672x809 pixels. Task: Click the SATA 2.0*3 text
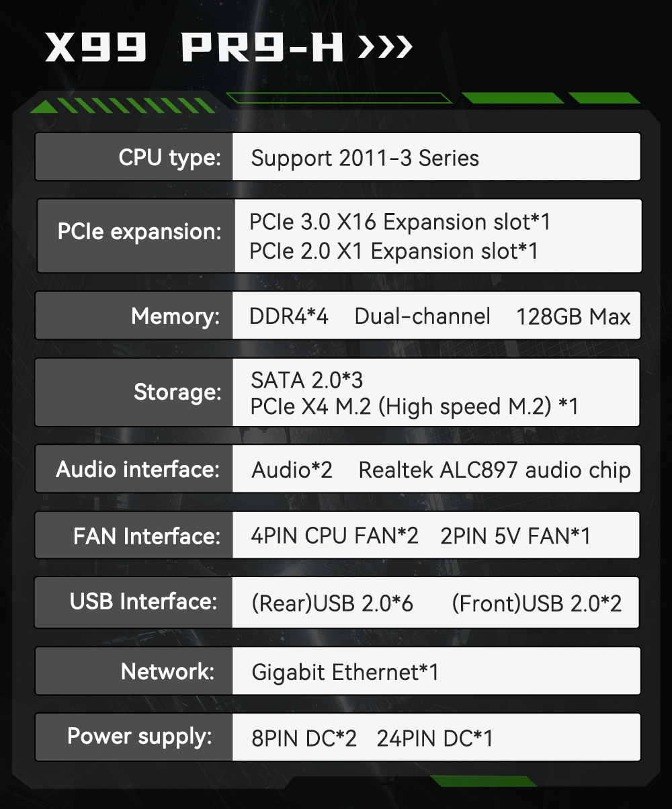click(x=306, y=380)
